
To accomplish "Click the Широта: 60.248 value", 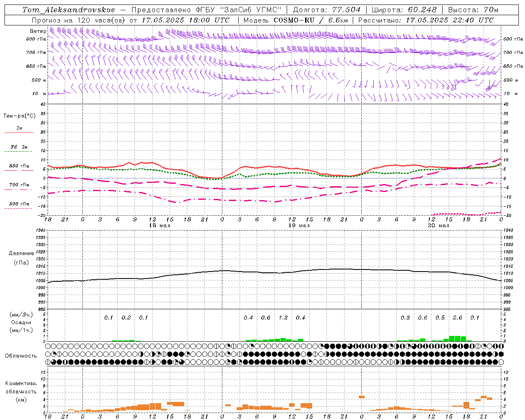I will pos(404,10).
